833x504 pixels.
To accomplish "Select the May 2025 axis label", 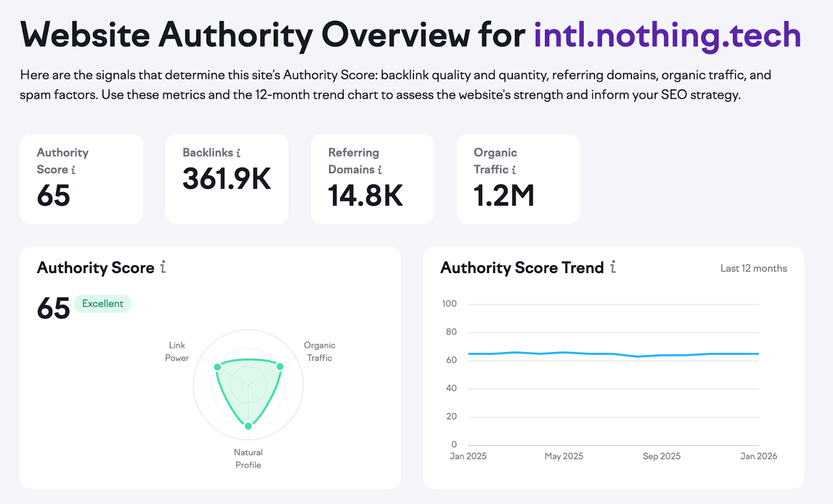I will pos(564,456).
